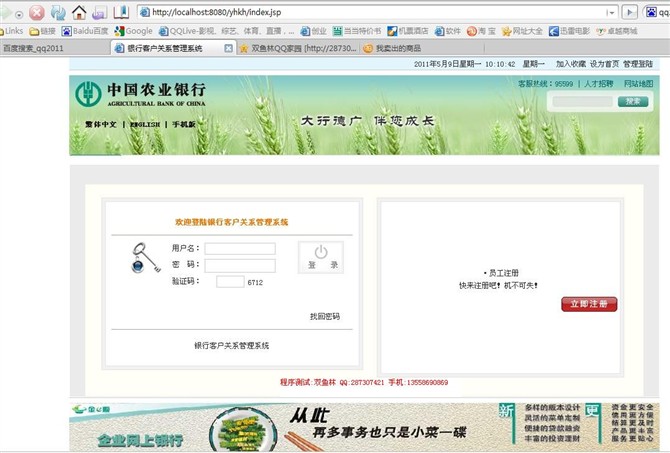The height and width of the screenshot is (453, 670).
Task: Click the 人才招聘 link
Action: pos(599,84)
